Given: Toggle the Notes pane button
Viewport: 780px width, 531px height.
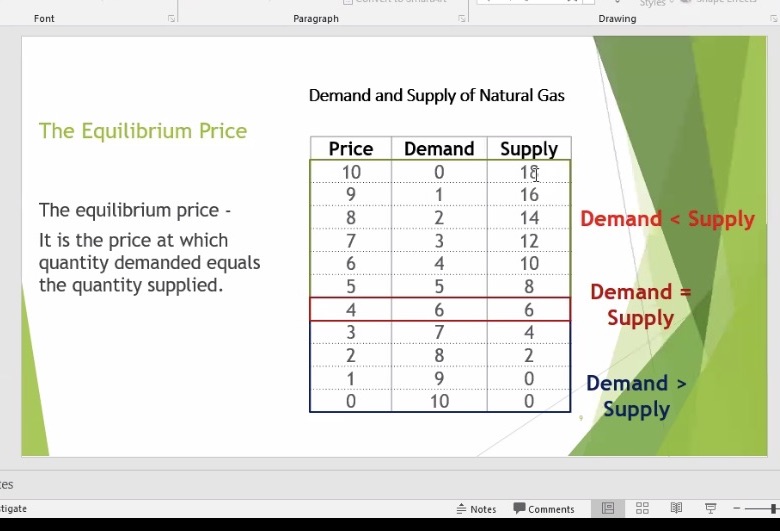Looking at the screenshot, I should (x=477, y=509).
